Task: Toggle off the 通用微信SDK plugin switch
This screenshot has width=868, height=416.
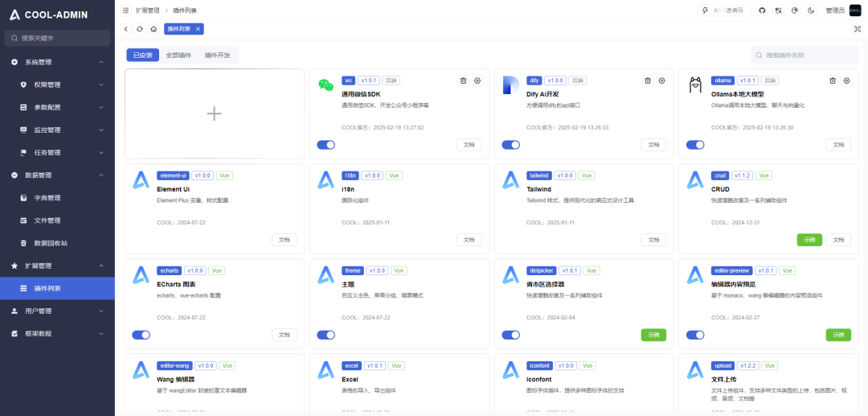Action: click(x=325, y=145)
